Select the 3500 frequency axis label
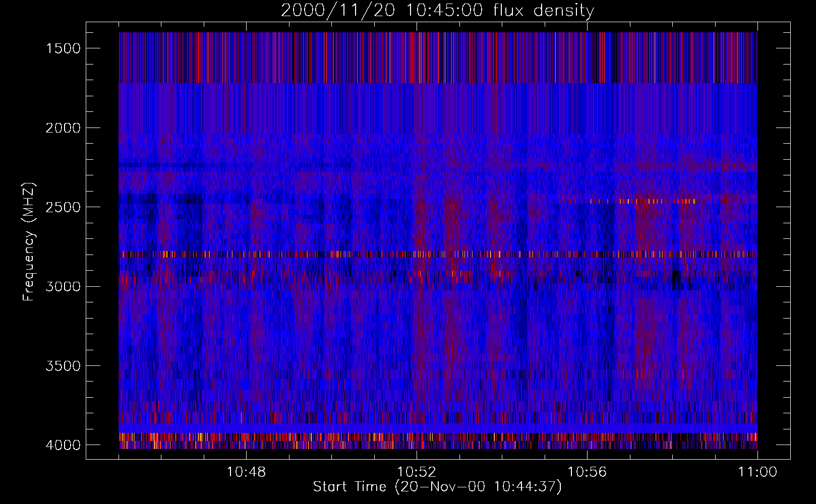 [x=63, y=366]
